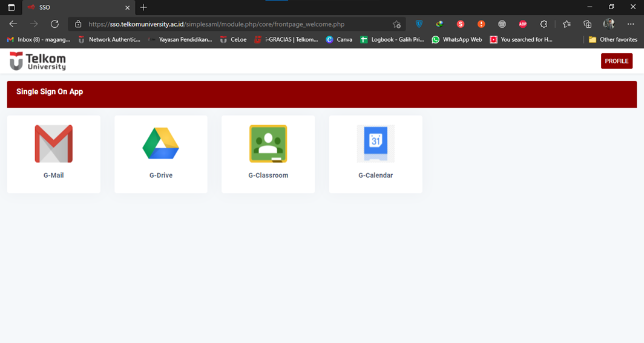Open Network Authentic... bookmark
Viewport: 644px width, 343px height.
[110, 39]
